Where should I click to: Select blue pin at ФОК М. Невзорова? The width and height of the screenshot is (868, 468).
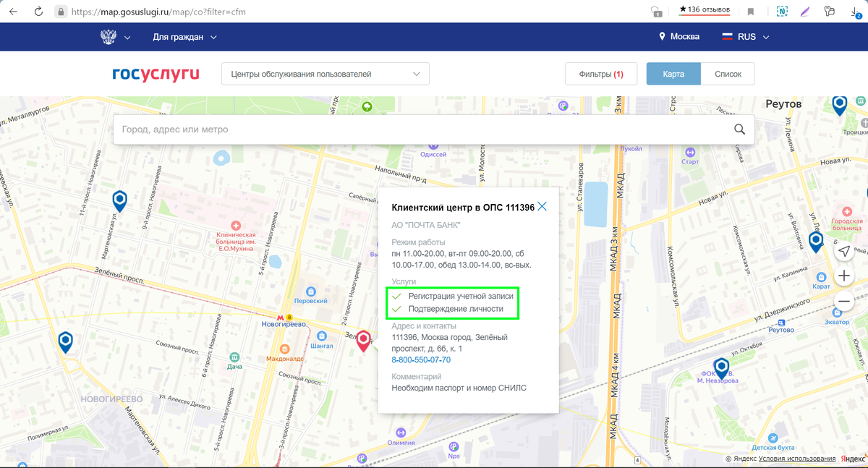[721, 367]
